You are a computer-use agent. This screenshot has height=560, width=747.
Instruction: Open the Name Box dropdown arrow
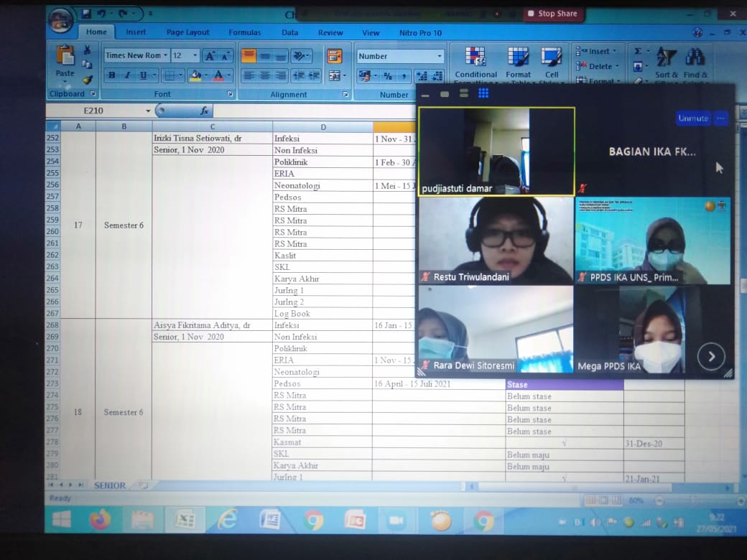tap(149, 111)
